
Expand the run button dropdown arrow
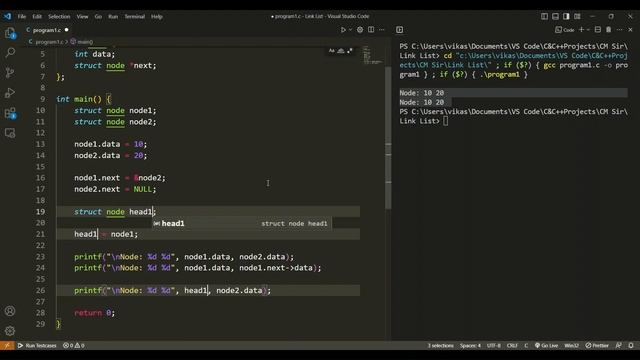tap(350, 30)
